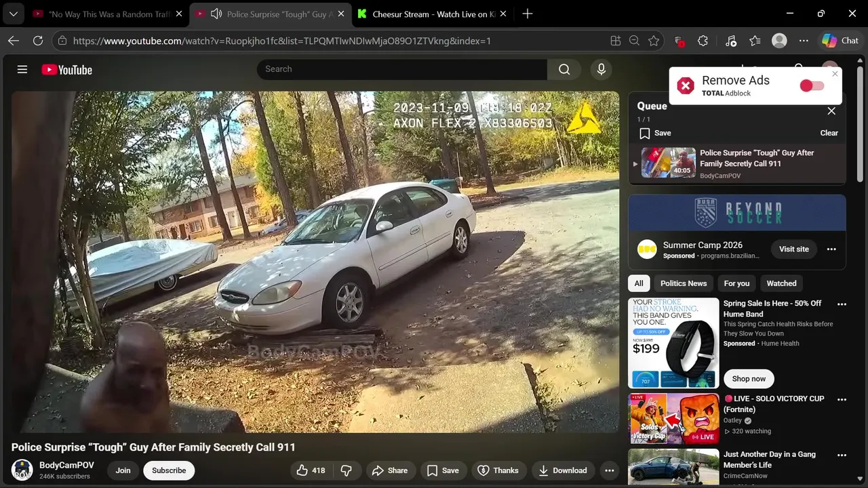Mute the Police Surprise tab speaker icon
Viewport: 868px width, 488px height.
click(216, 14)
